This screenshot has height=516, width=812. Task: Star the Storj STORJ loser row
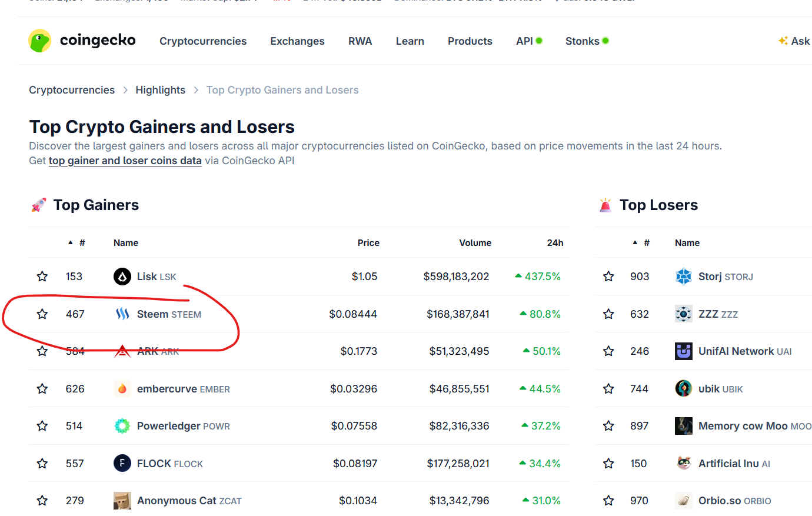coord(608,277)
